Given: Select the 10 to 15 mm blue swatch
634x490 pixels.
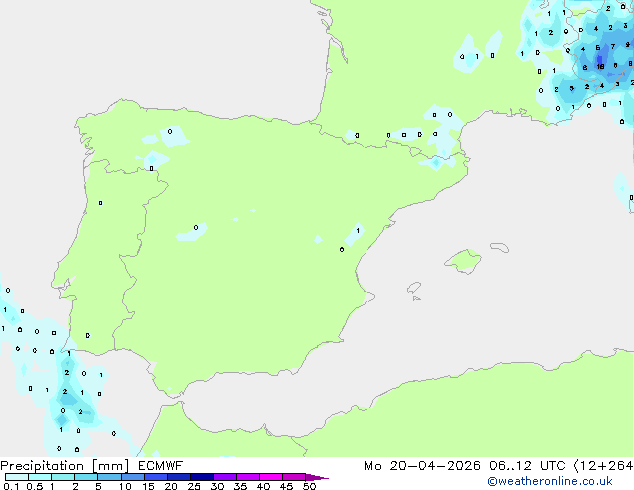Looking at the screenshot, I should point(132,477).
